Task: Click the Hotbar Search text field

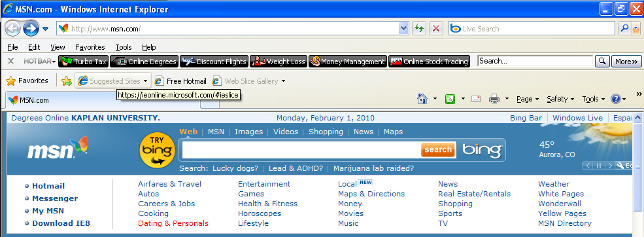Action: [535, 62]
